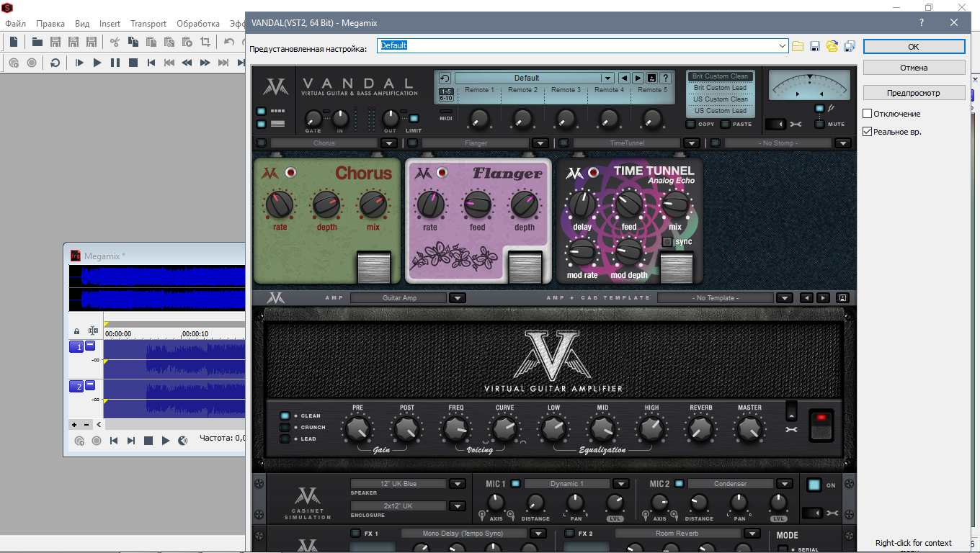Open the Flanger stomp slot dropdown
The image size is (980, 553).
click(x=540, y=143)
